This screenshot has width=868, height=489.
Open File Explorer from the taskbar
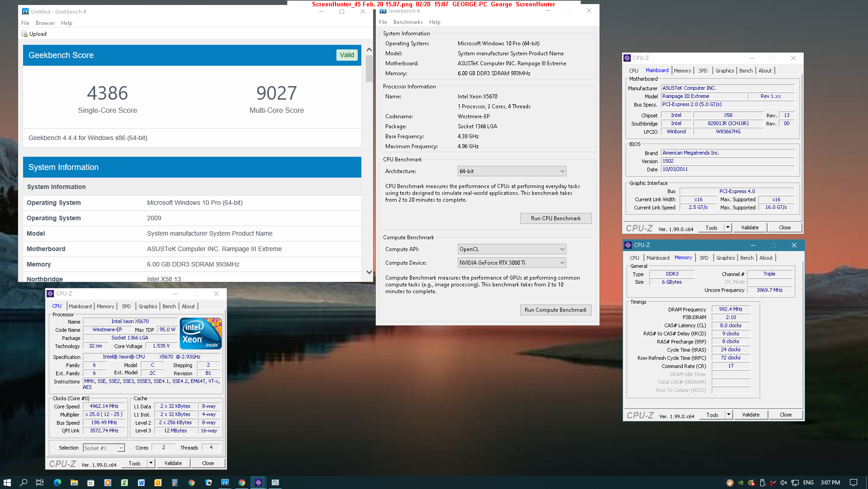[74, 482]
